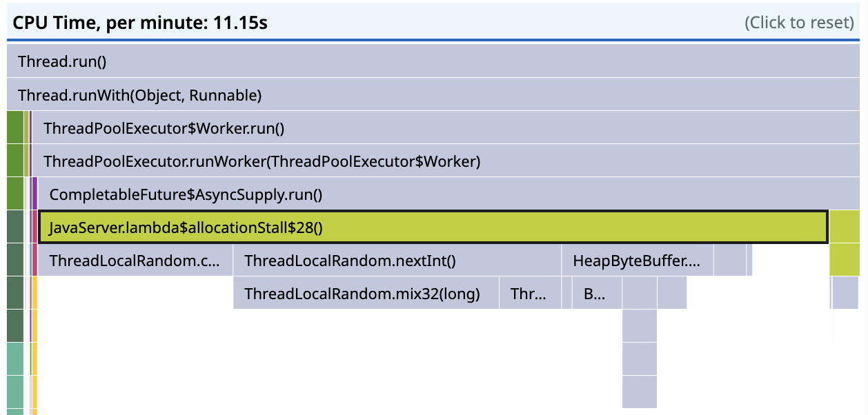The image size is (868, 415).
Task: Select the HeapByteBuffer frame
Action: click(x=637, y=260)
